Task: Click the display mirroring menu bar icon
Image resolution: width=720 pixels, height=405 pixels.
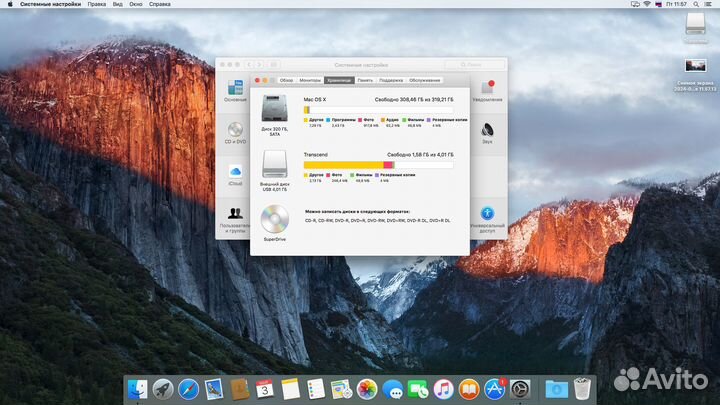Action: (636, 4)
